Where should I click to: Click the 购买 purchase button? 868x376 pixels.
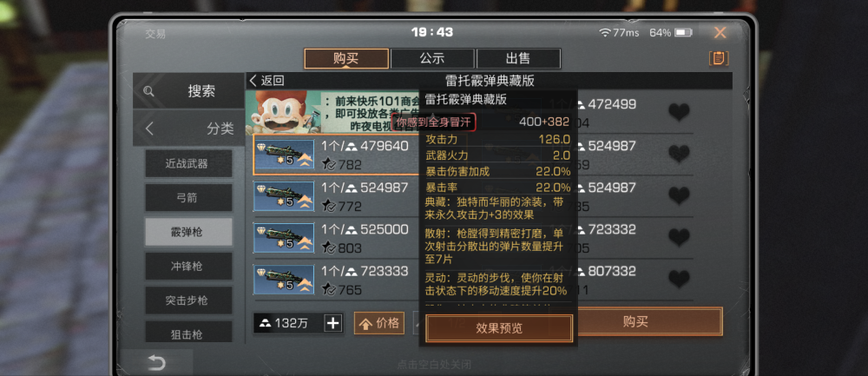click(x=635, y=322)
